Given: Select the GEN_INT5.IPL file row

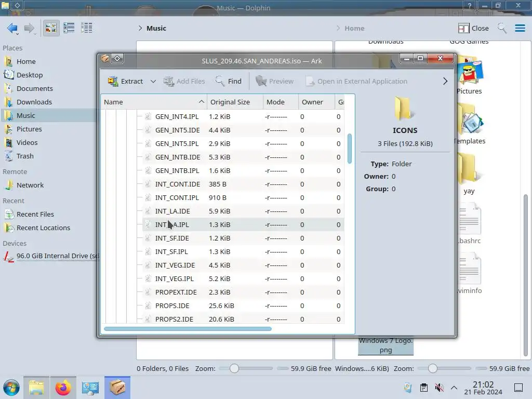Looking at the screenshot, I should [x=243, y=144].
